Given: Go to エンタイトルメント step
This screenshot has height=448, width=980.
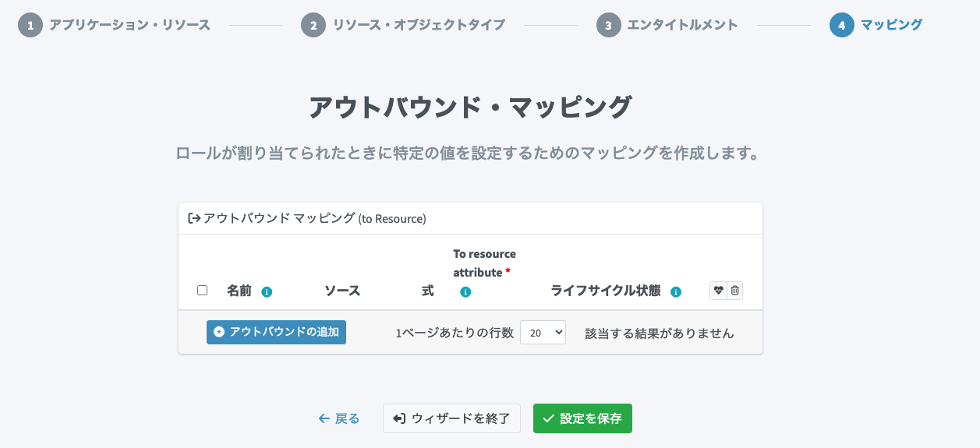Looking at the screenshot, I should [x=682, y=25].
